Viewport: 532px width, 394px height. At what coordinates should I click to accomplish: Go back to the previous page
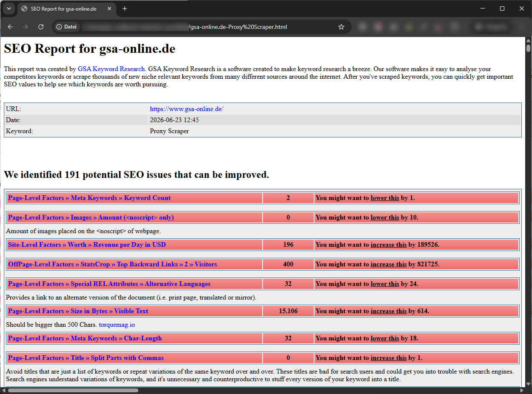(10, 27)
